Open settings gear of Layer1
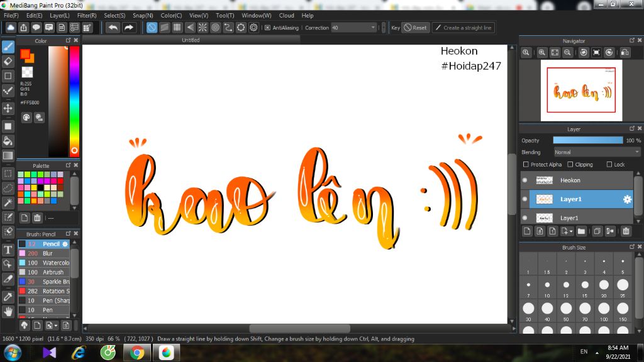This screenshot has width=644, height=362. 627,199
